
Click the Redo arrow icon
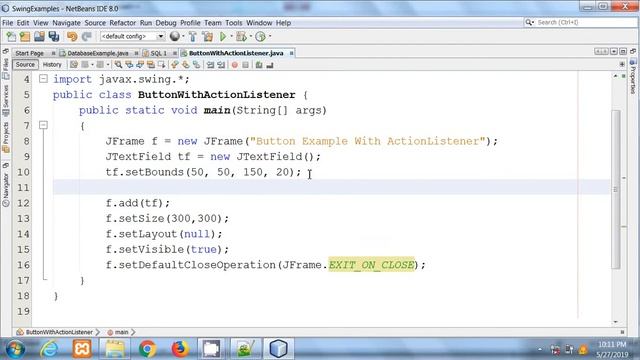(87, 36)
